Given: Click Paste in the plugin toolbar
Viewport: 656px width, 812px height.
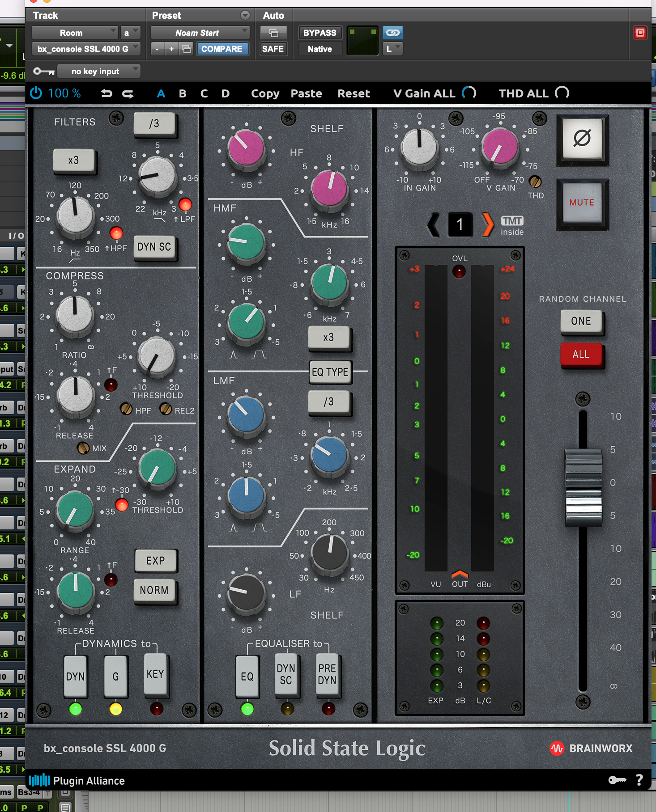Looking at the screenshot, I should [307, 93].
